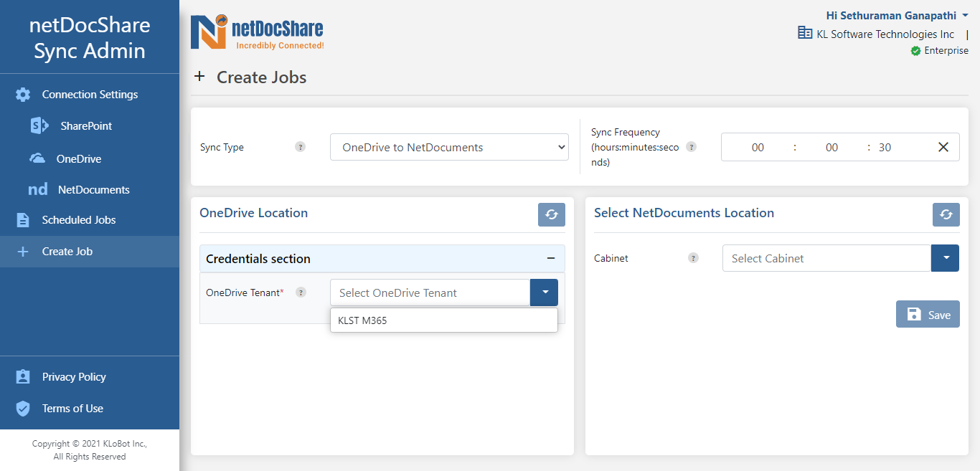The image size is (980, 471).
Task: Open the Select Cabinet dropdown arrow
Action: pyautogui.click(x=945, y=258)
